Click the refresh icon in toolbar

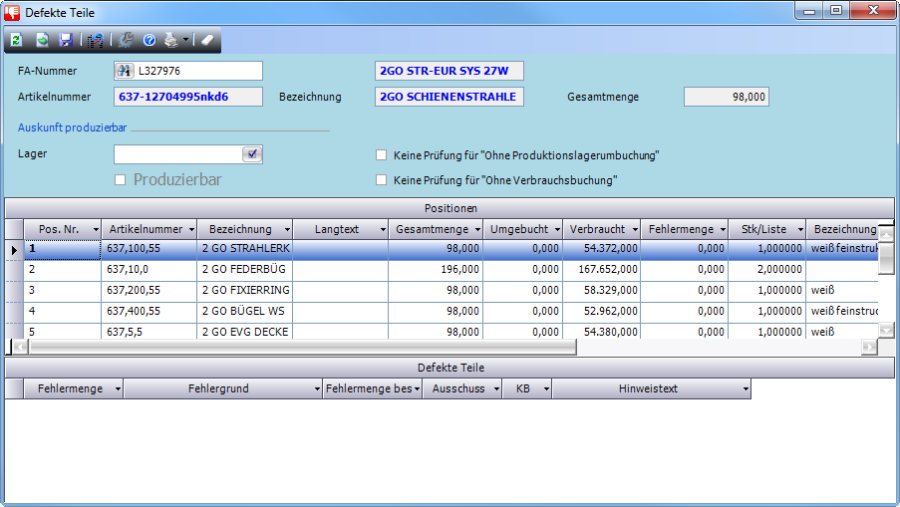[17, 41]
